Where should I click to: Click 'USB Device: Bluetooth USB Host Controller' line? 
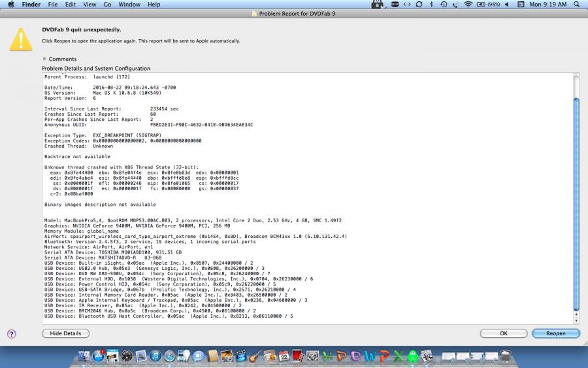pos(169,316)
